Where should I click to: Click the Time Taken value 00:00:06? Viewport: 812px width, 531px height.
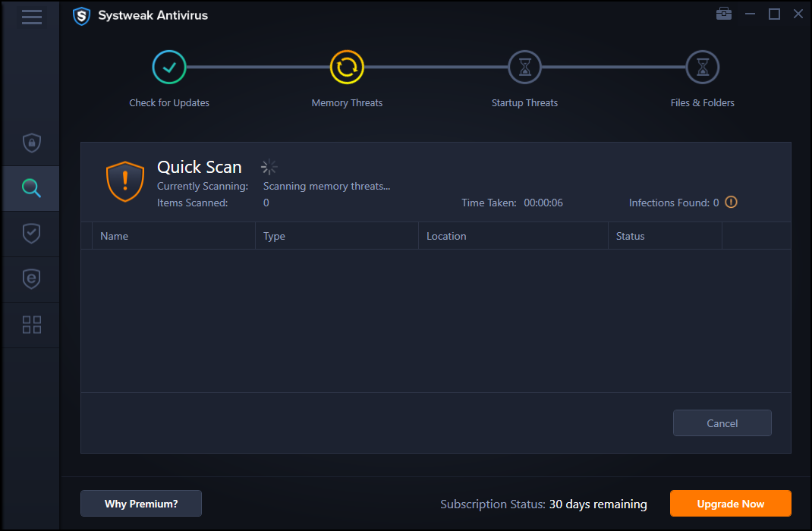(543, 203)
